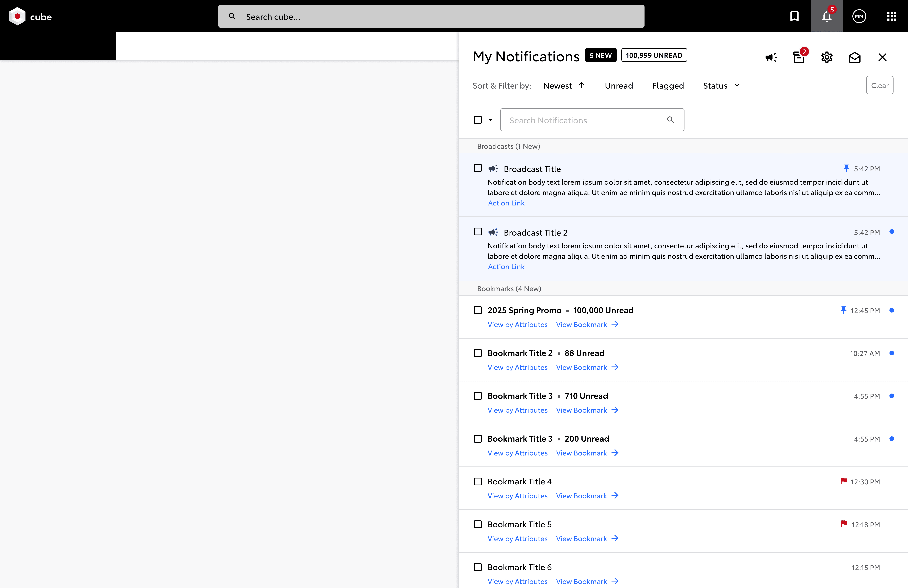This screenshot has height=588, width=908.
Task: Expand the select-all checkbox dropdown arrow
Action: click(x=491, y=120)
